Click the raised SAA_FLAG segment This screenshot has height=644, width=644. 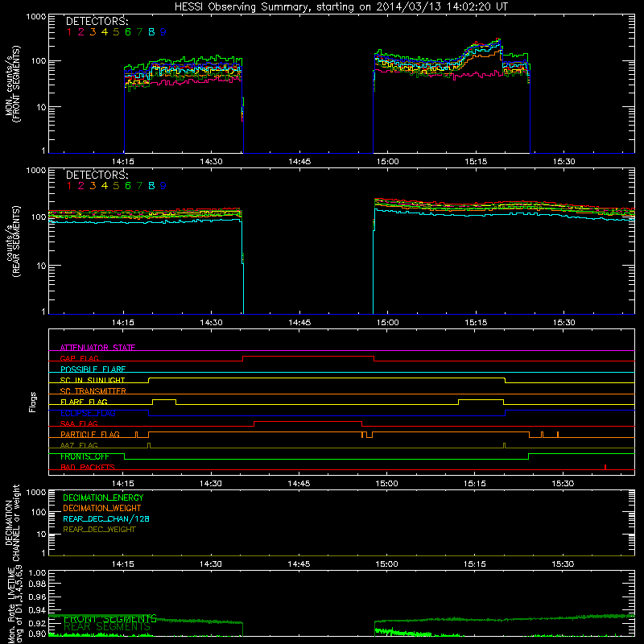click(x=308, y=422)
